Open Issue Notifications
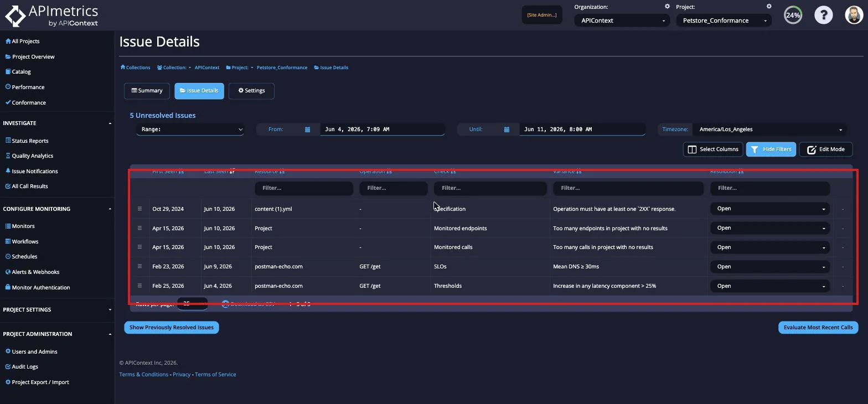868x404 pixels. click(x=31, y=171)
